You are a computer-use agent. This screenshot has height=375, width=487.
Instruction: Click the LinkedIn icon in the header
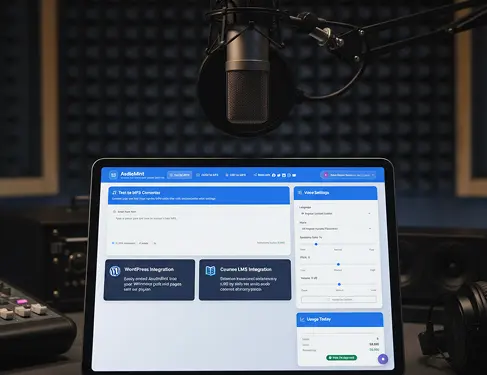click(284, 175)
